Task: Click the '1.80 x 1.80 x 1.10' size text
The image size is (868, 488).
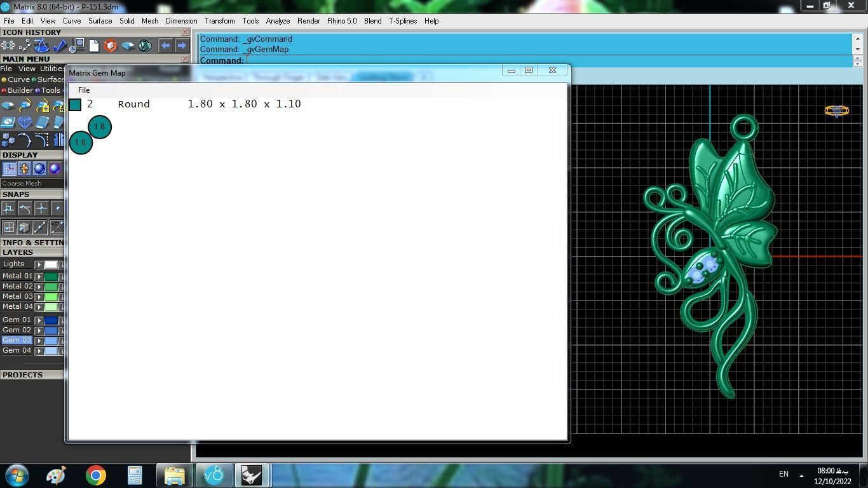Action: pos(244,104)
